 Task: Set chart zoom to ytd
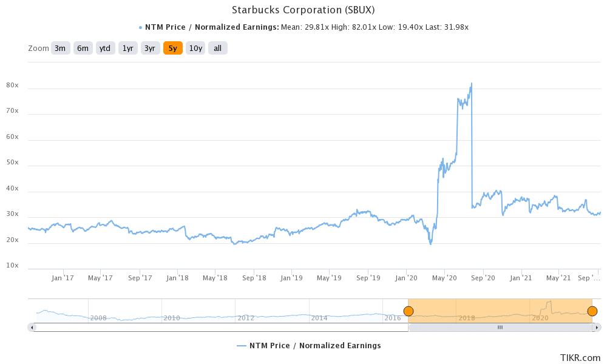coord(105,49)
